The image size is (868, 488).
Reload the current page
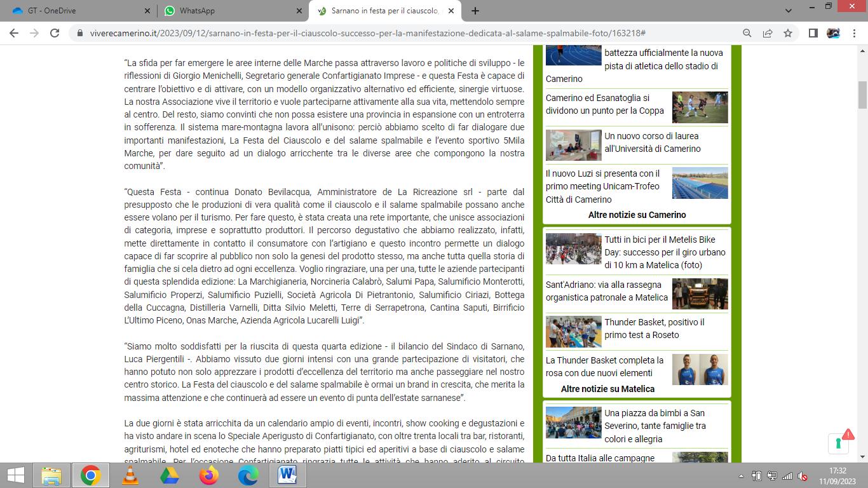55,33
